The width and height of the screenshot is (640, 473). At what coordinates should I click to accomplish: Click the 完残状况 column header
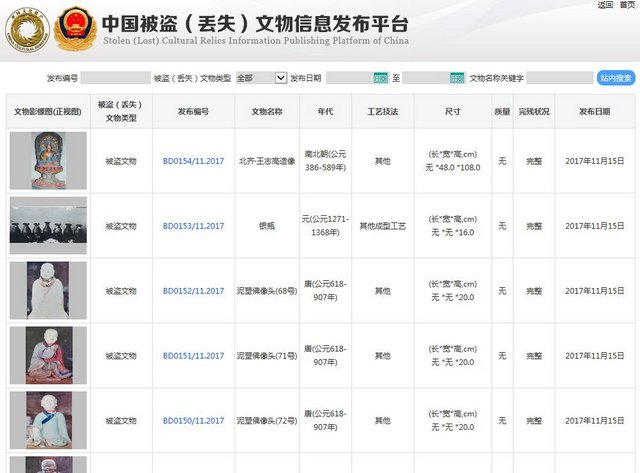click(534, 111)
